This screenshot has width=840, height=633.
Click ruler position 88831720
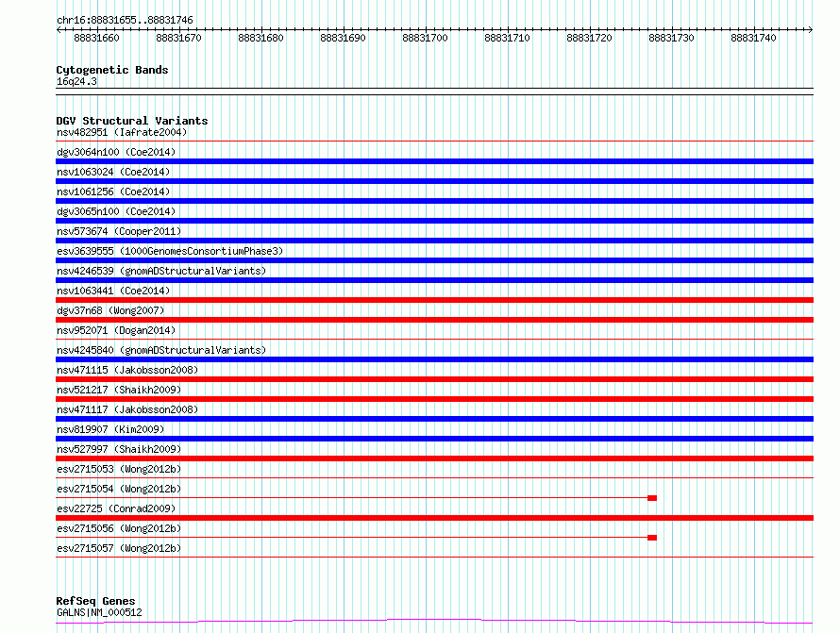589,38
